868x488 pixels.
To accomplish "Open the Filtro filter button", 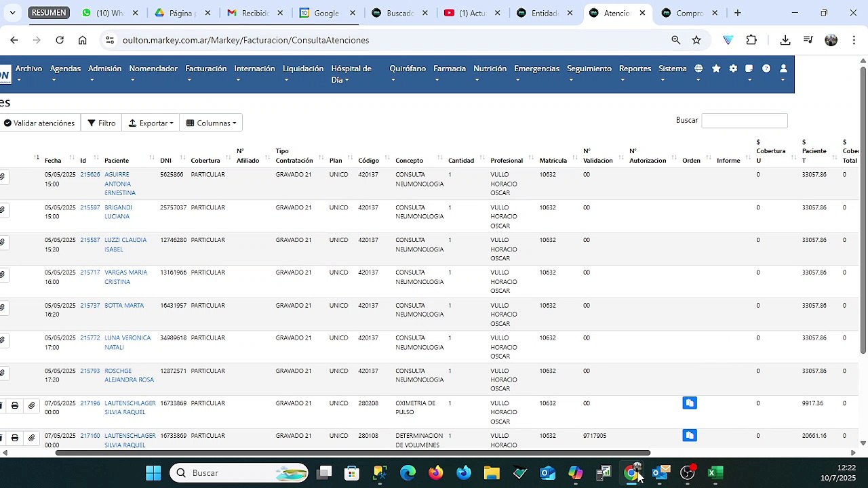I will [x=102, y=123].
